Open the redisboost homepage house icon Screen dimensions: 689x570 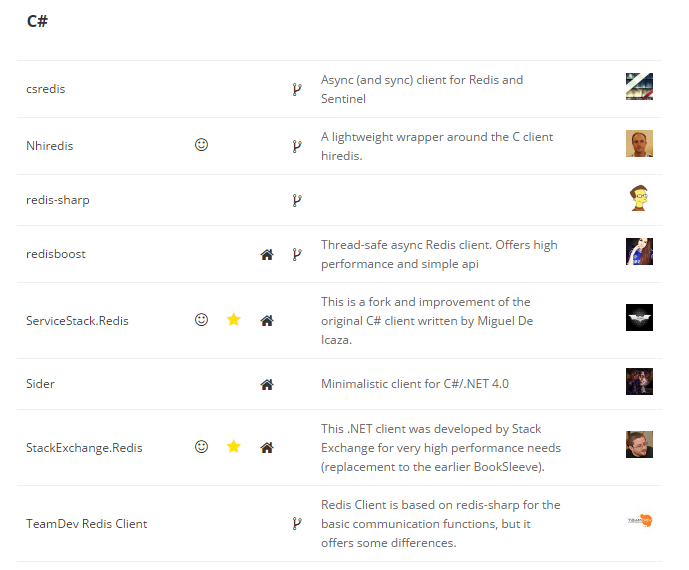point(267,254)
